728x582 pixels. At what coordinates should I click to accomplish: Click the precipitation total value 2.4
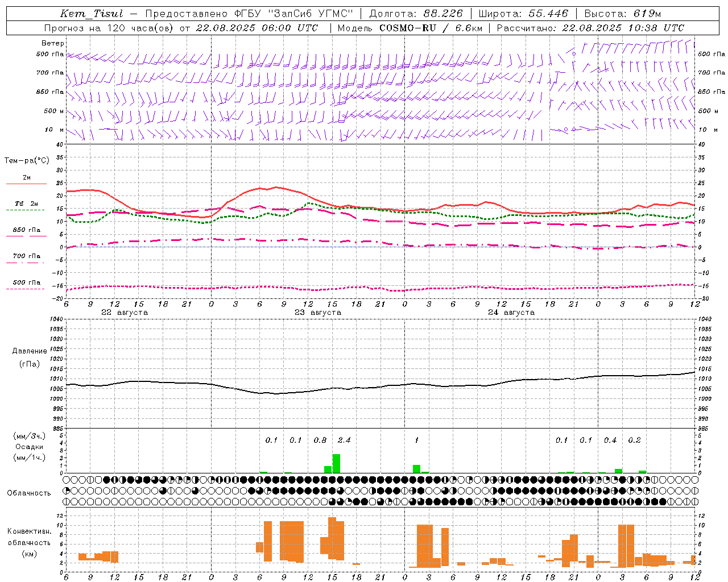344,440
